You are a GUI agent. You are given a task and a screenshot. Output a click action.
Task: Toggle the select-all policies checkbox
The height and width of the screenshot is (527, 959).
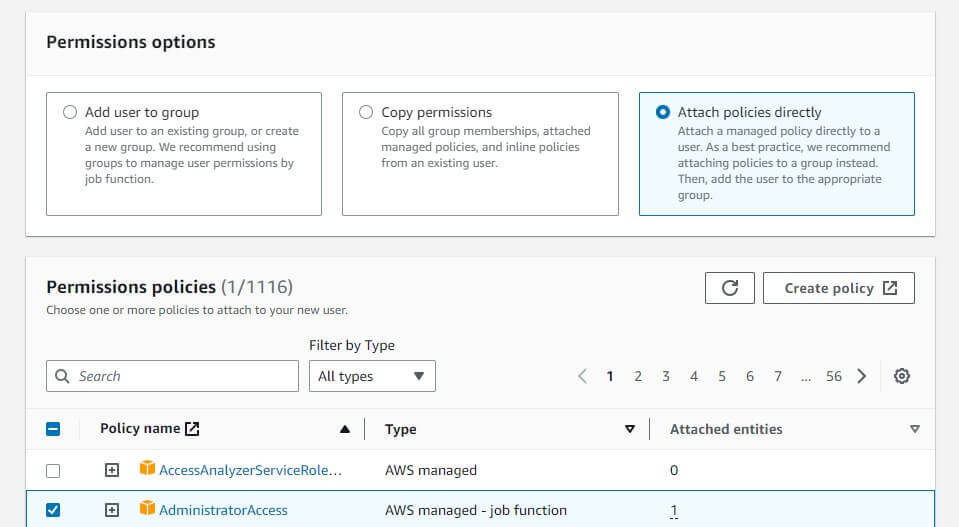point(53,429)
